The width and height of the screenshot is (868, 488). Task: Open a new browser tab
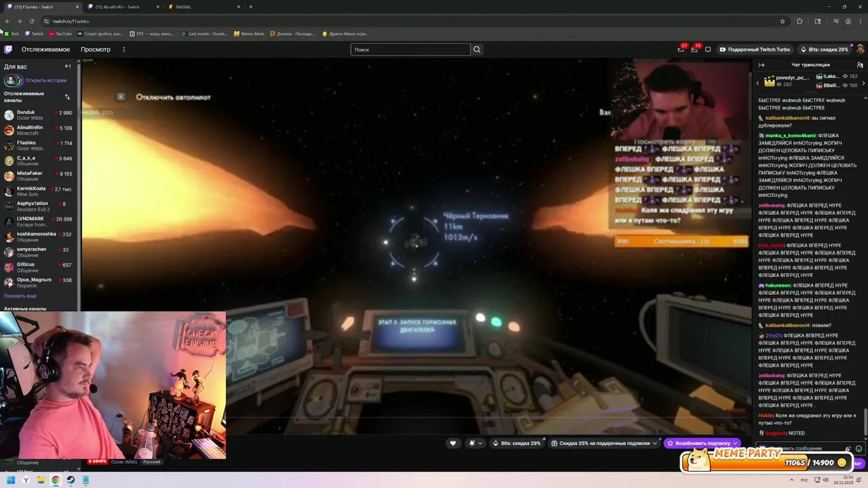point(251,7)
